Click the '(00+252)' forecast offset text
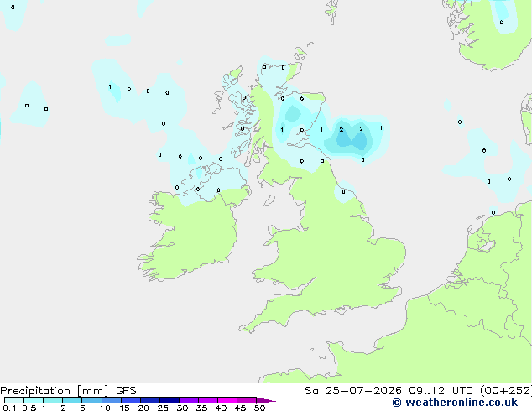The image size is (532, 411). (505, 391)
